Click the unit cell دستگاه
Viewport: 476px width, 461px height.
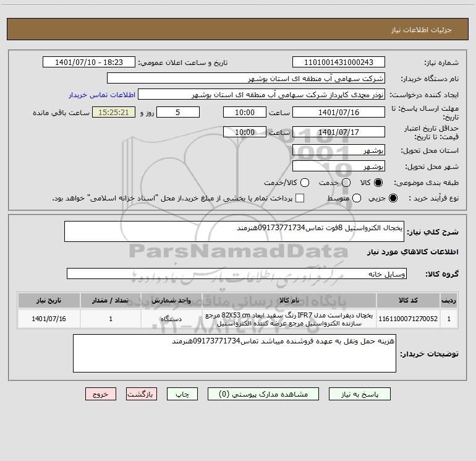point(171,319)
